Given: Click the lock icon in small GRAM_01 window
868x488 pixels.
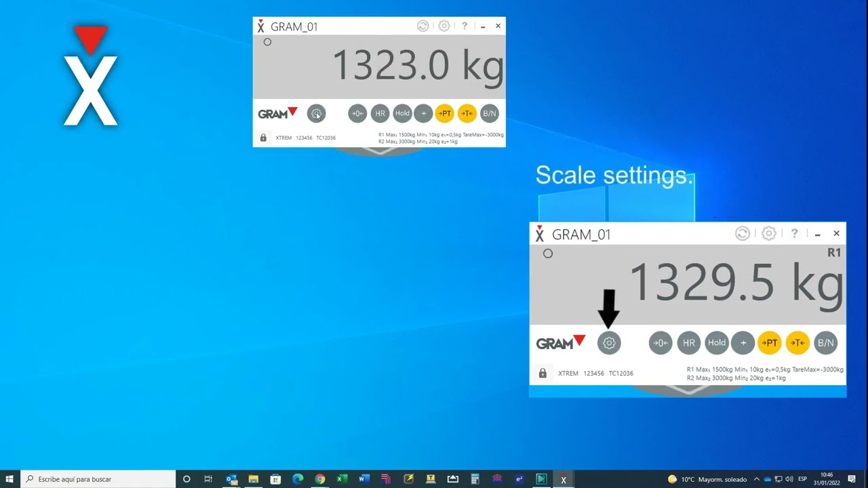Looking at the screenshot, I should [x=263, y=138].
